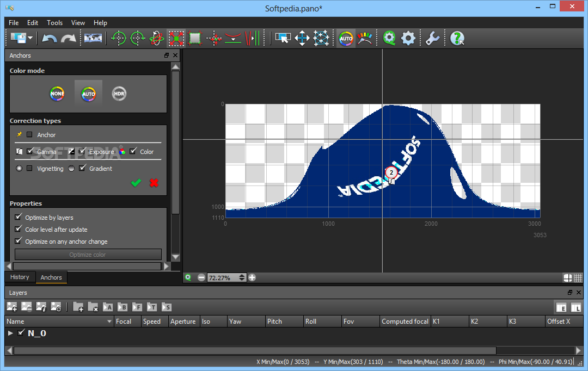Viewport: 588px width, 371px height.
Task: Uncheck the Exposure correction checkbox
Action: [x=82, y=151]
